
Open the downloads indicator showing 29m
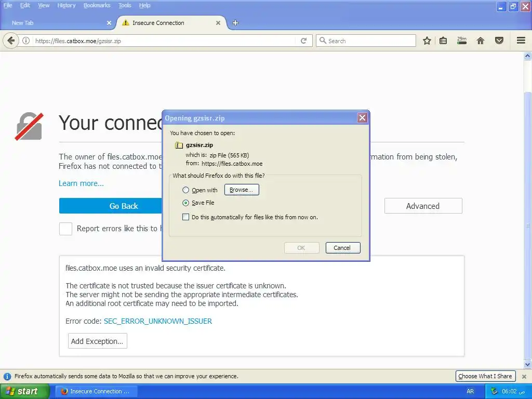click(x=462, y=41)
